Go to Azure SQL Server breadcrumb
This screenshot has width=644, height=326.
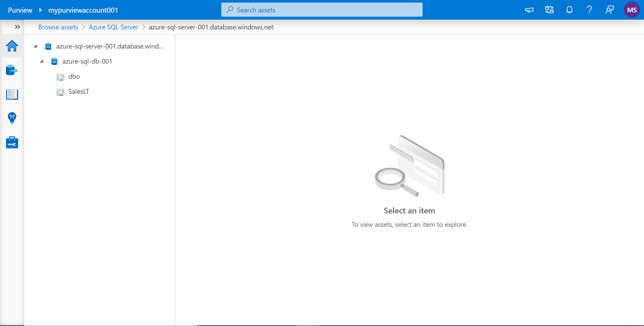[x=113, y=27]
